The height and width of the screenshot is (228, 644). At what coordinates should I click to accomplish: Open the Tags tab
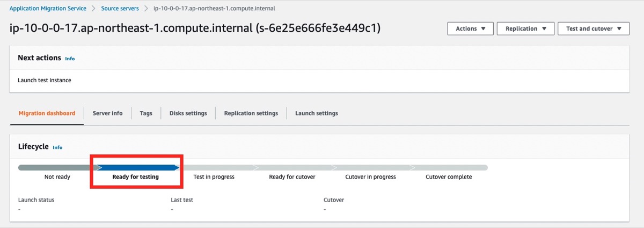coord(146,113)
